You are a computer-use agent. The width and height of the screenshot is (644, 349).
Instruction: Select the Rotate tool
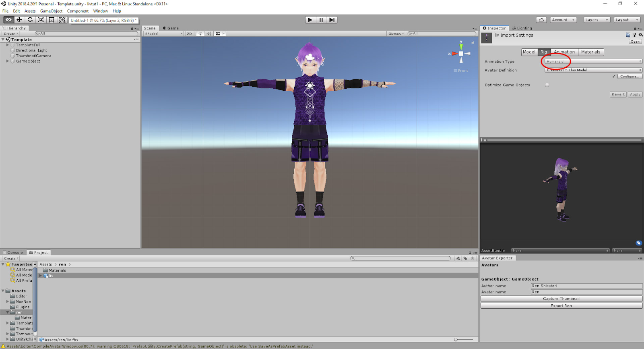[30, 20]
